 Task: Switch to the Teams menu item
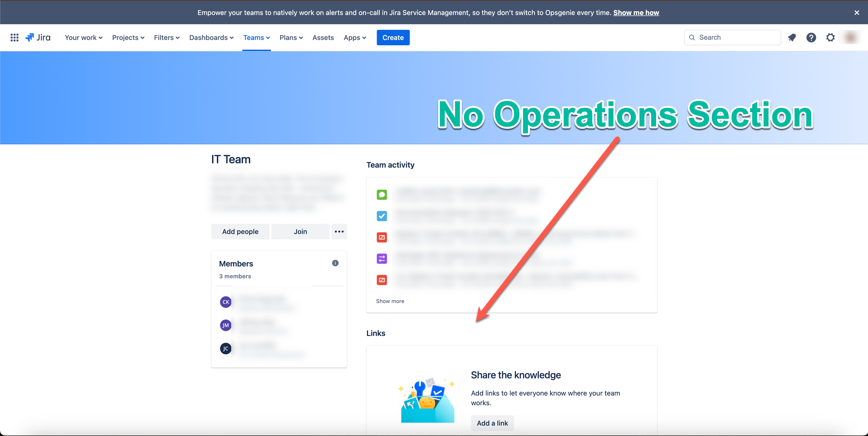point(256,37)
